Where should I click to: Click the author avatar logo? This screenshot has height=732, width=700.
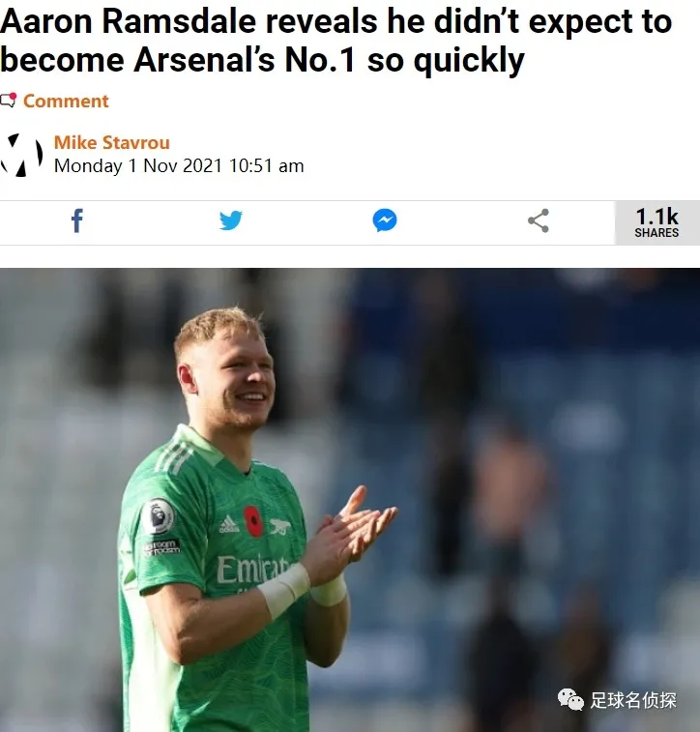point(21,155)
